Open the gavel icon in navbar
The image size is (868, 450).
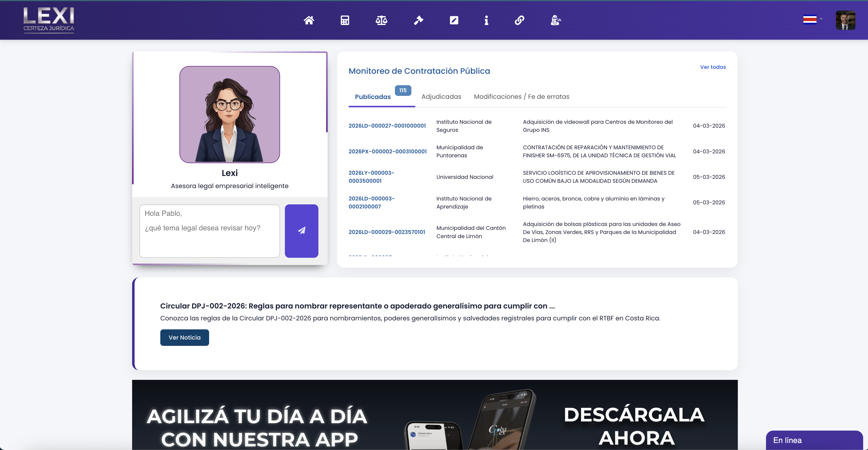(418, 21)
